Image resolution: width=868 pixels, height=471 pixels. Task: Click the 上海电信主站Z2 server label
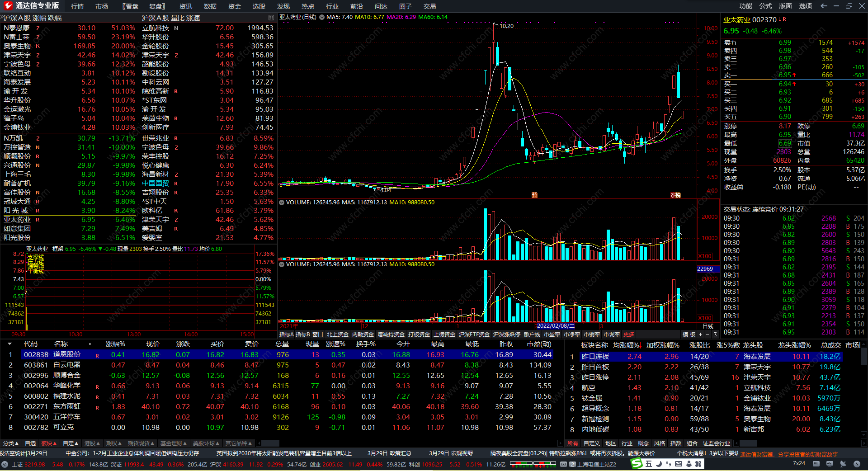click(x=597, y=464)
